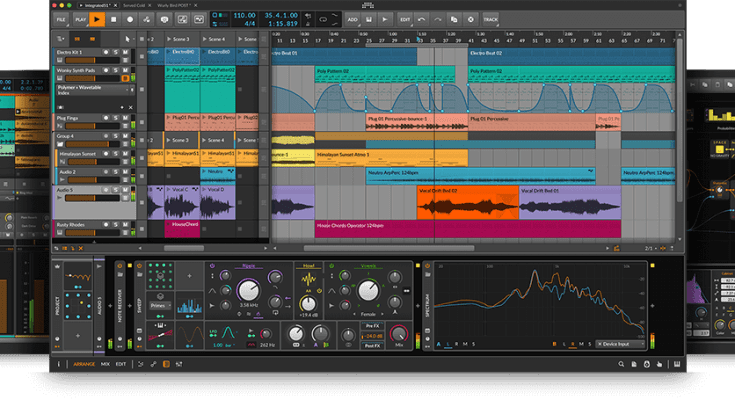Click the undo arrow in toolbar

point(423,18)
